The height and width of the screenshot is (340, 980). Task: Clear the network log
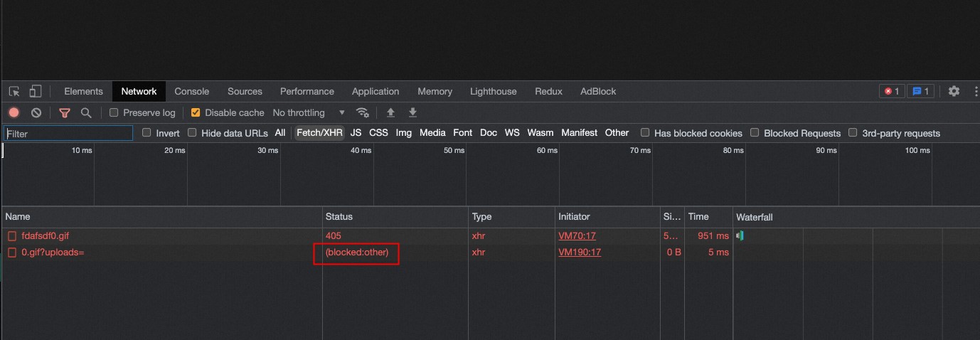point(36,112)
